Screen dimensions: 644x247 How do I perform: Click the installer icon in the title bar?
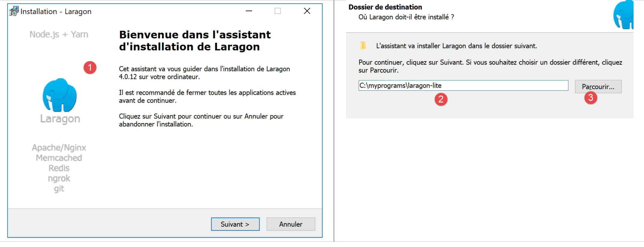[x=14, y=11]
